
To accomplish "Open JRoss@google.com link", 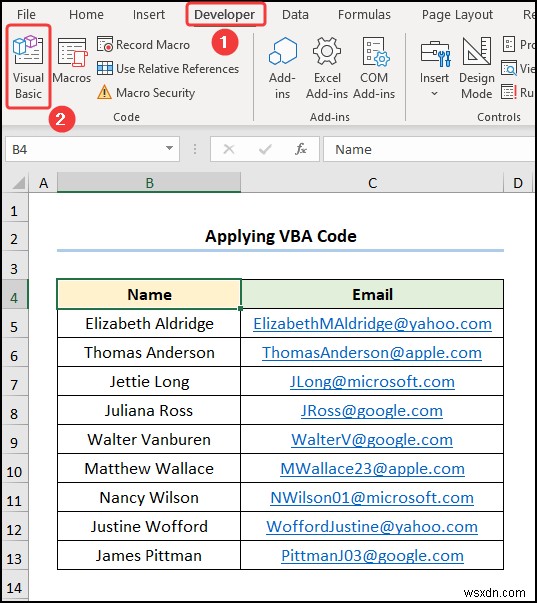I will click(372, 411).
